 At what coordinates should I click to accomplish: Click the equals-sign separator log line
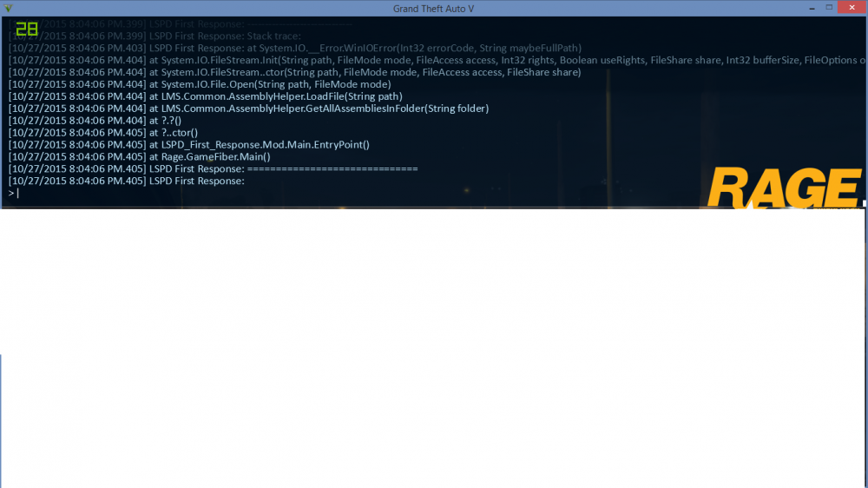click(x=214, y=169)
